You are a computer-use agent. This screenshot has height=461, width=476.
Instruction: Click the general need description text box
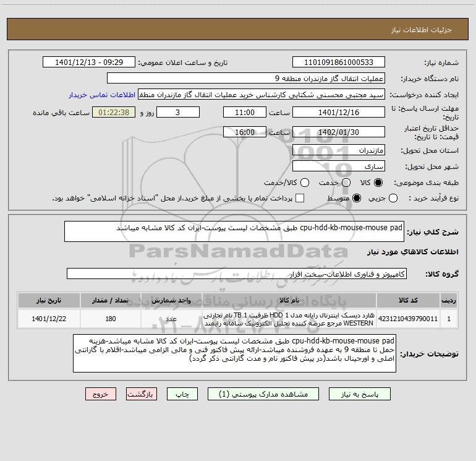[x=234, y=231]
